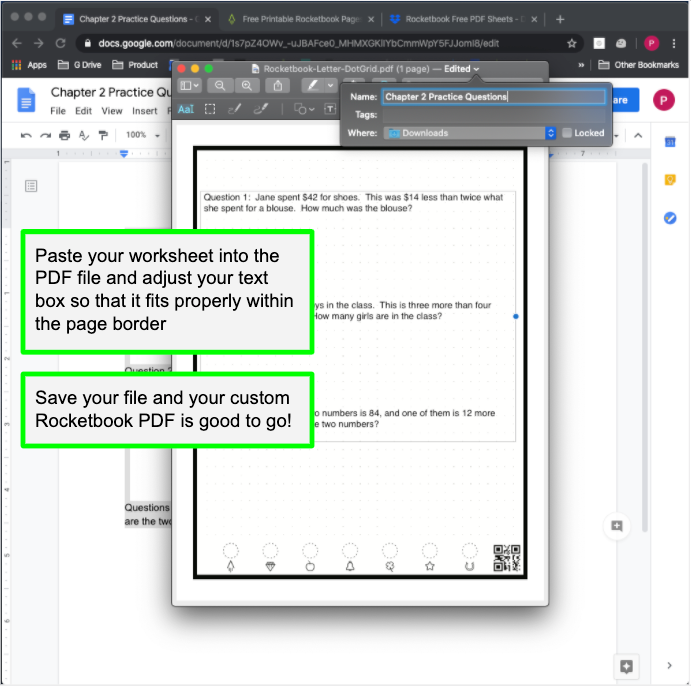Pick the Draw tool in markup bar
This screenshot has height=686, width=691.
pyautogui.click(x=261, y=109)
